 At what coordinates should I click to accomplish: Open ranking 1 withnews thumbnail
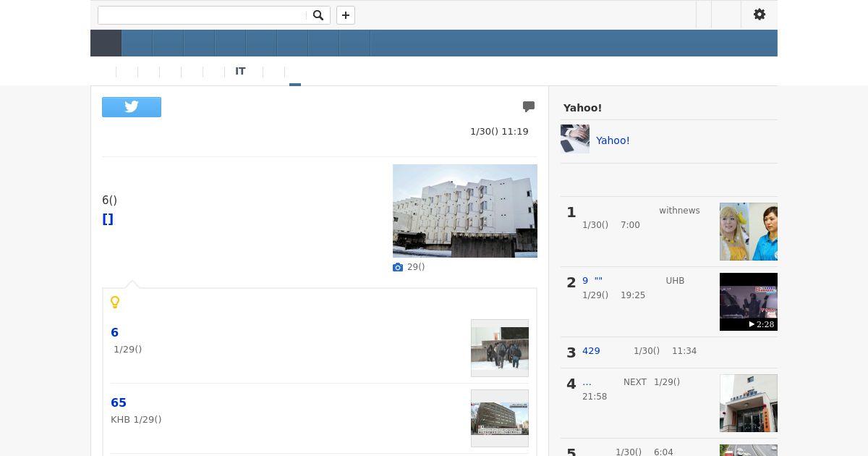(749, 232)
